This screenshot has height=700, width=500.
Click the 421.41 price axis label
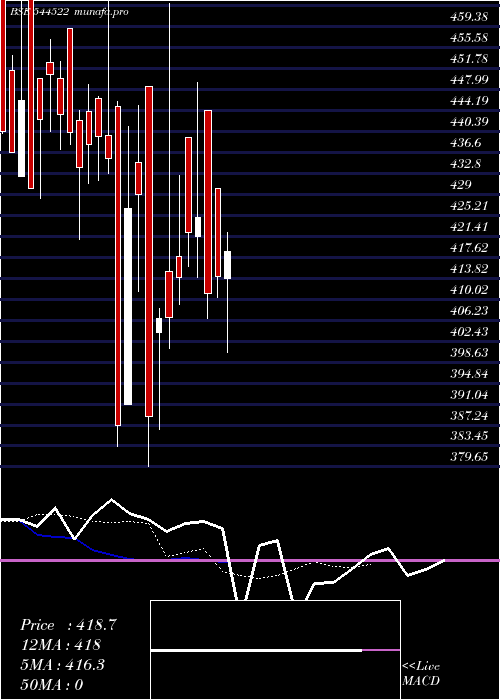tap(469, 227)
